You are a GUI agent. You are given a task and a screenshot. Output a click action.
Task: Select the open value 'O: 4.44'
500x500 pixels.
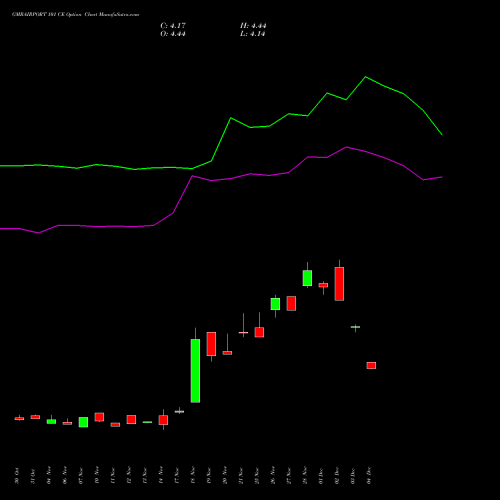173,34
